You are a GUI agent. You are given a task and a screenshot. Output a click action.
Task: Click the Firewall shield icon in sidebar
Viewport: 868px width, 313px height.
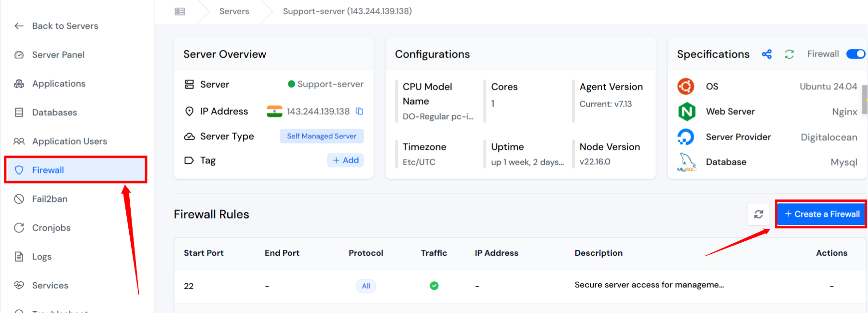coord(19,170)
